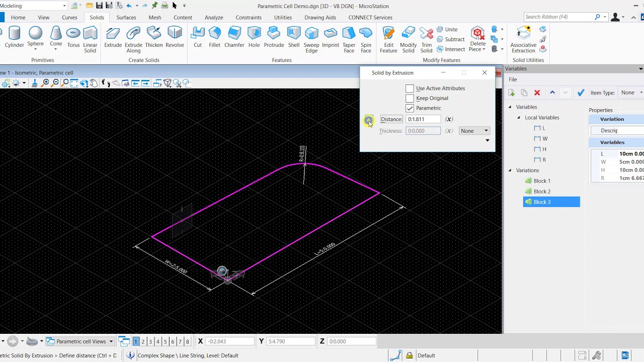Add new variable in Variables panel
This screenshot has width=644, height=362.
(x=512, y=93)
